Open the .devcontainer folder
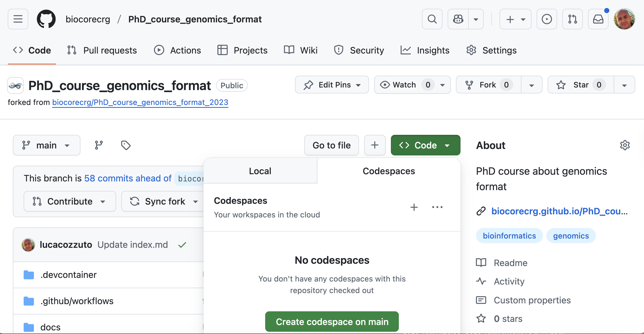Image resolution: width=644 pixels, height=334 pixels. [x=68, y=275]
